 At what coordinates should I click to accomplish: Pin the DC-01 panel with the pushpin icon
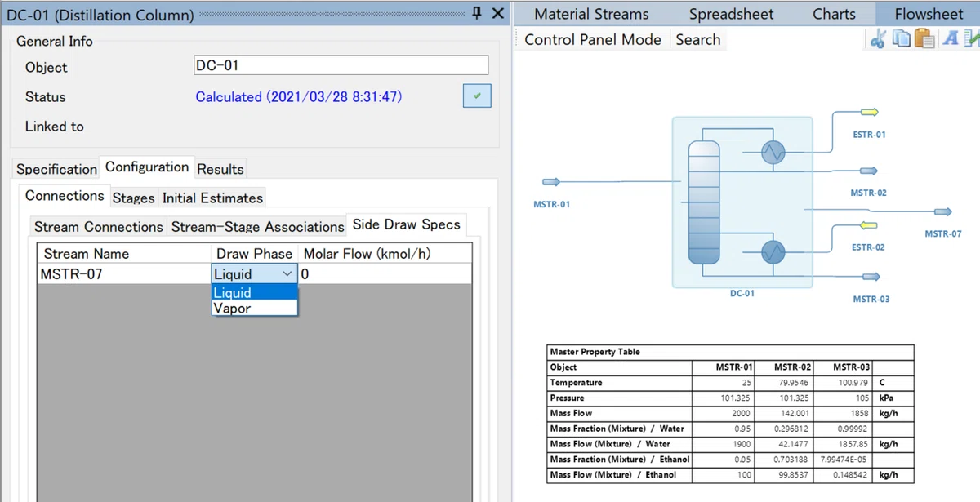pos(477,14)
